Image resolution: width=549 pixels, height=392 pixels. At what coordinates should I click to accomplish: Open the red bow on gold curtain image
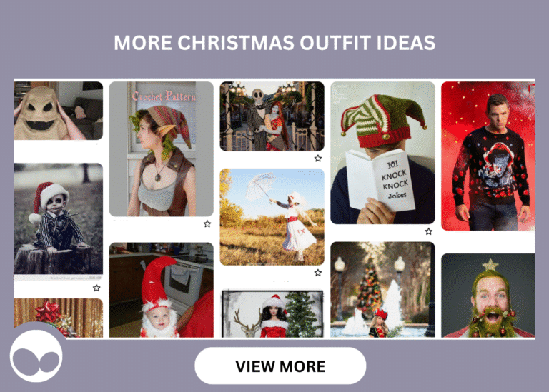58,318
